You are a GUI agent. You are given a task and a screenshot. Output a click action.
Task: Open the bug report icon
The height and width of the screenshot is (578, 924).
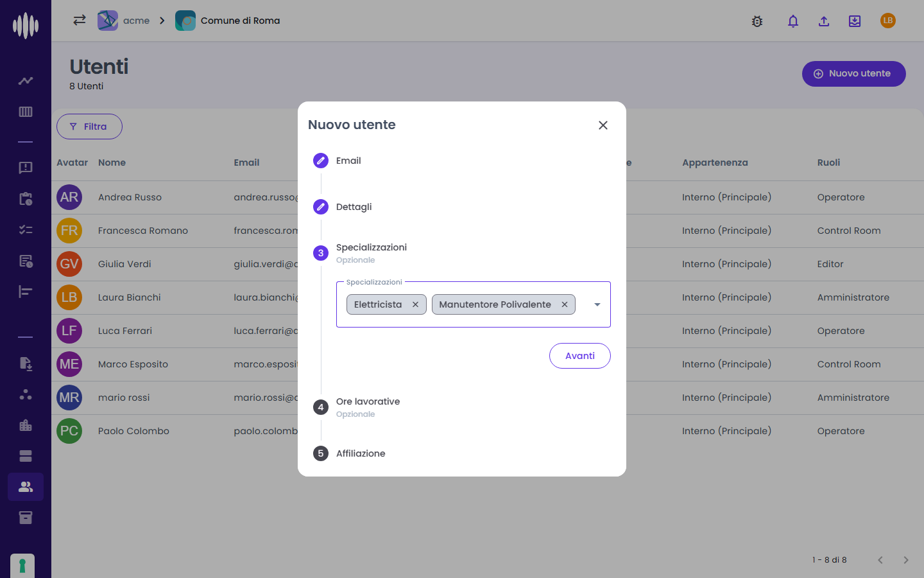click(x=757, y=21)
